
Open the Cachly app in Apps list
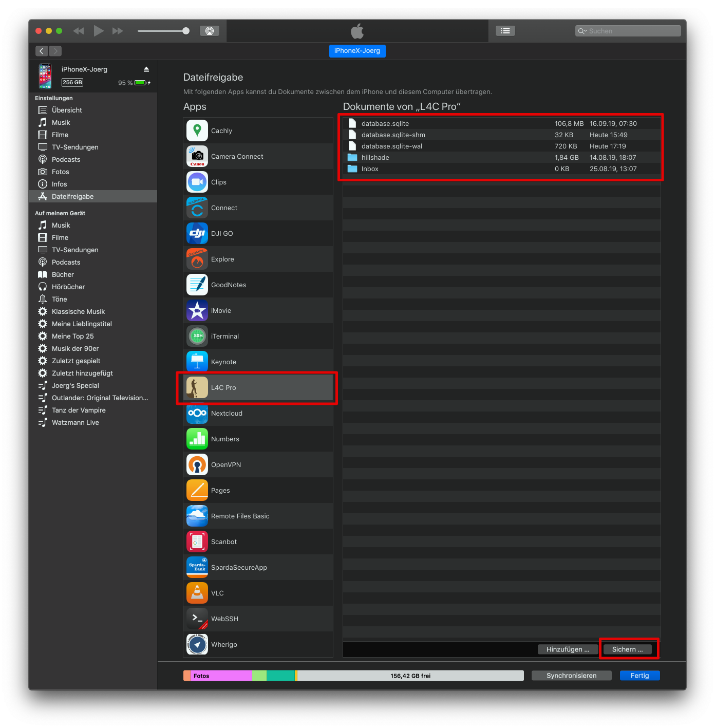point(258,130)
